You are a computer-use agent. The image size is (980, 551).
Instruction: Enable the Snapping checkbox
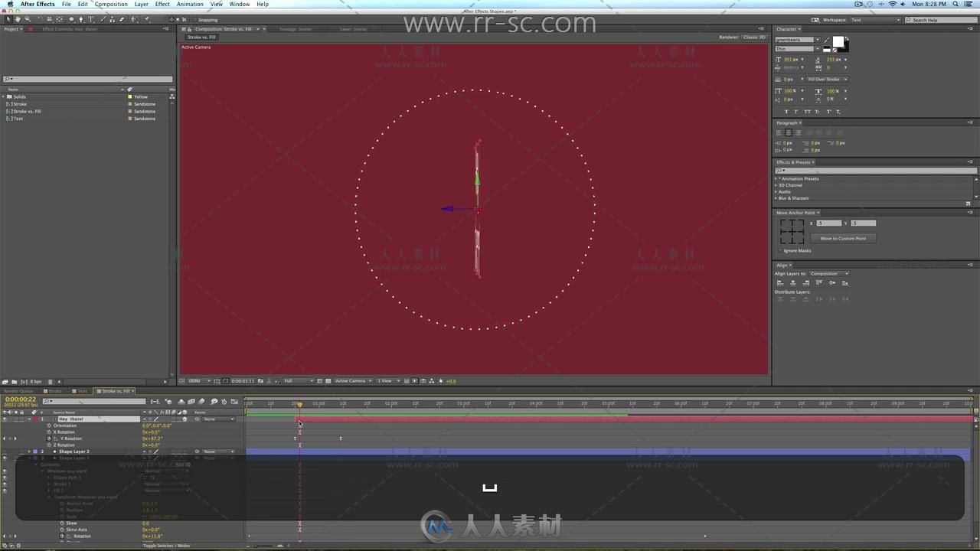pos(195,20)
